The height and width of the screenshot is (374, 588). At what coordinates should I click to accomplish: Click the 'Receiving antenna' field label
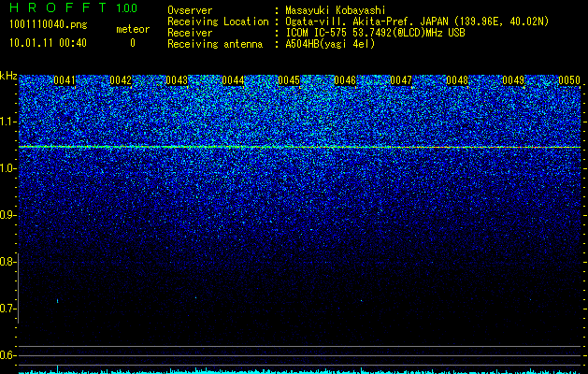pos(215,44)
